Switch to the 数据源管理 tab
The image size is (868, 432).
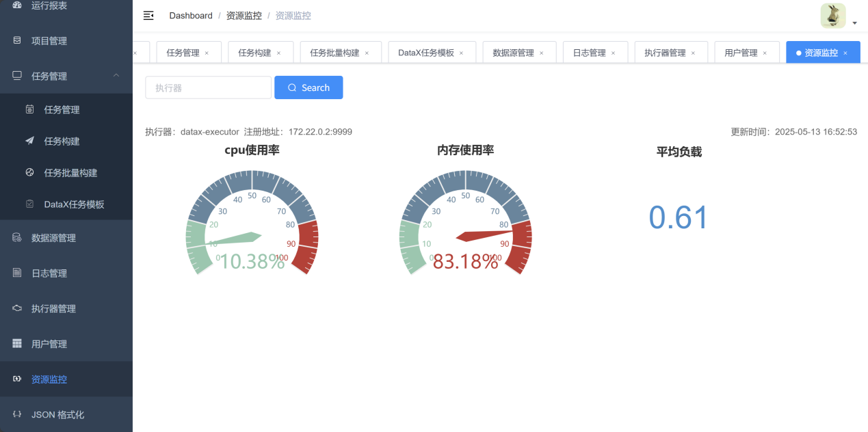tap(513, 53)
